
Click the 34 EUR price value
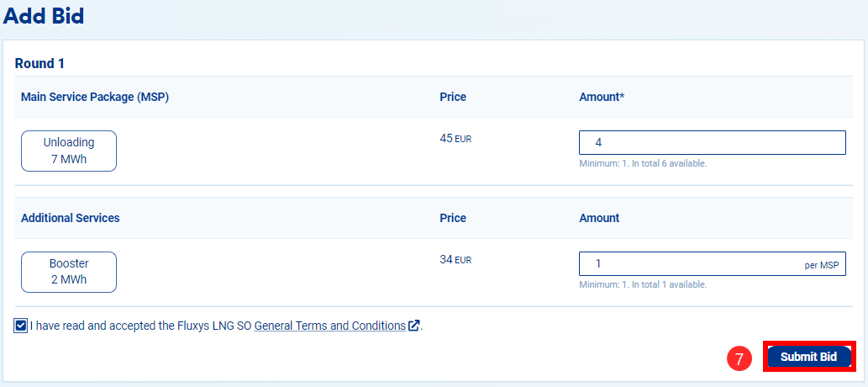point(455,260)
